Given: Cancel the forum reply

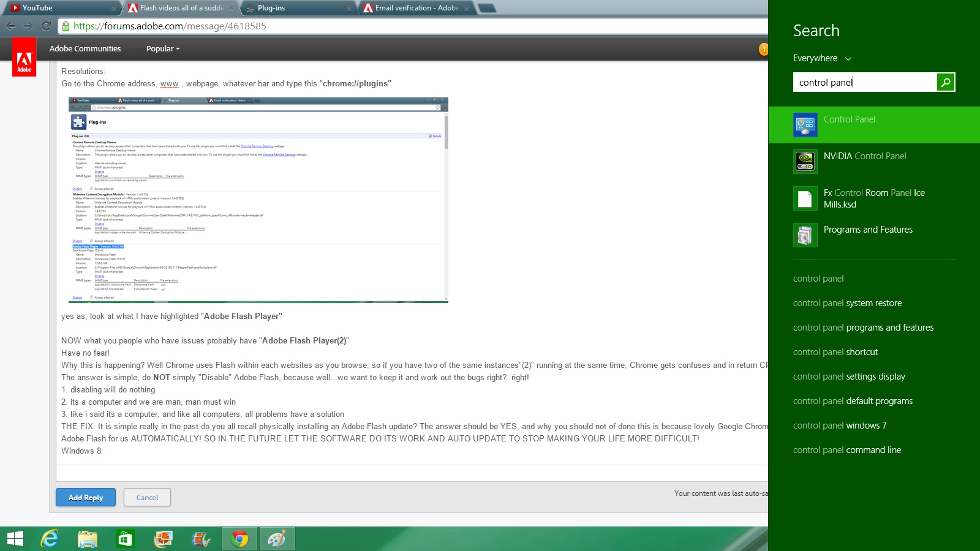Looking at the screenshot, I should point(147,497).
